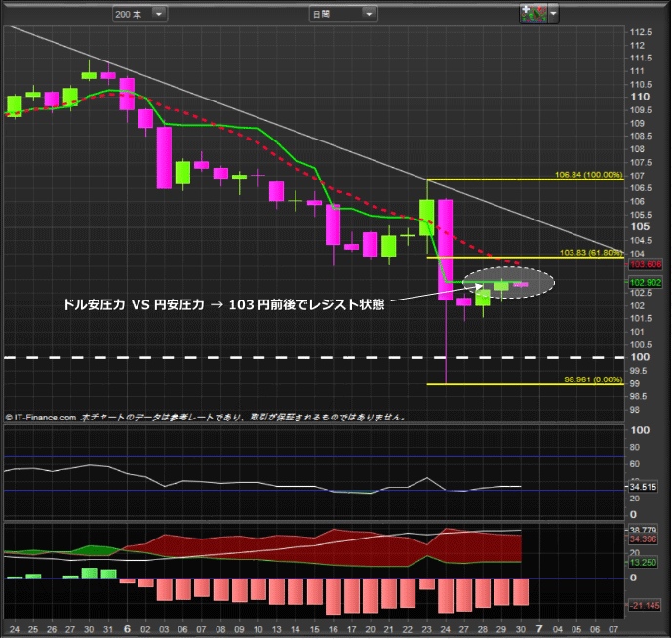Image resolution: width=672 pixels, height=639 pixels.
Task: Open the 日間 timeframe dropdown
Action: tap(343, 14)
